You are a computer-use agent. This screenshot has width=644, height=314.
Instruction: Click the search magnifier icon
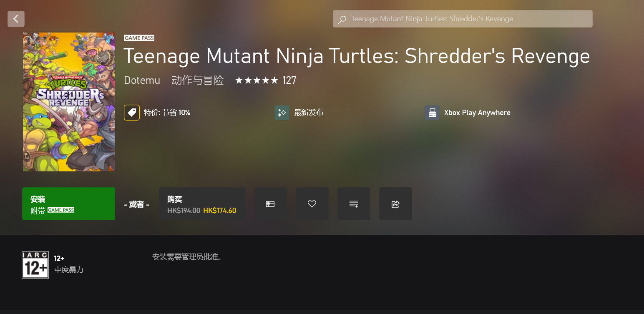point(342,19)
